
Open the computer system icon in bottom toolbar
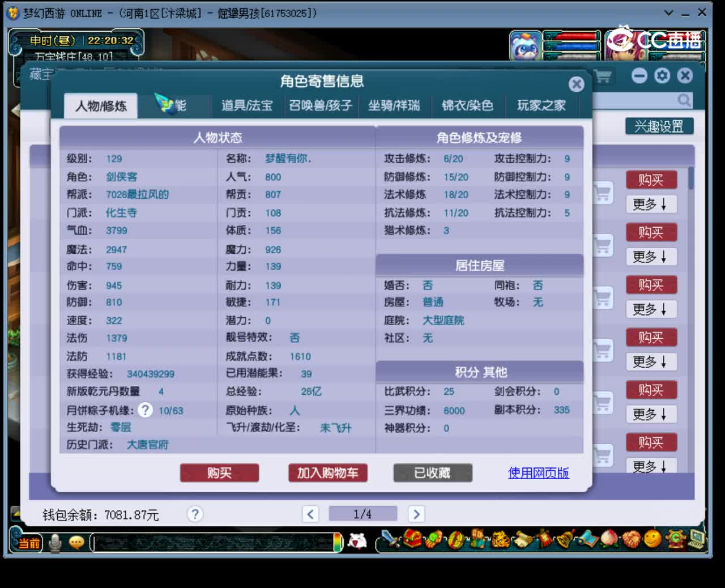(x=697, y=538)
